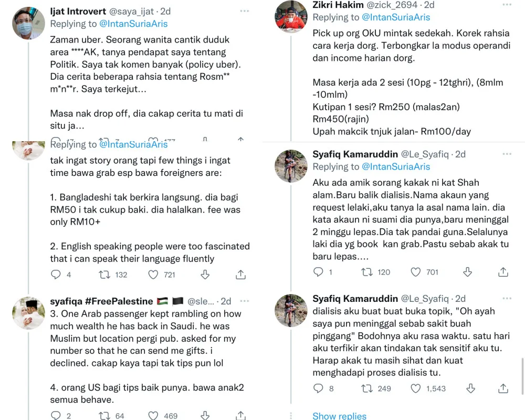The height and width of the screenshot is (420, 525).
Task: Like the tweet with 721 likes
Action: 153,274
